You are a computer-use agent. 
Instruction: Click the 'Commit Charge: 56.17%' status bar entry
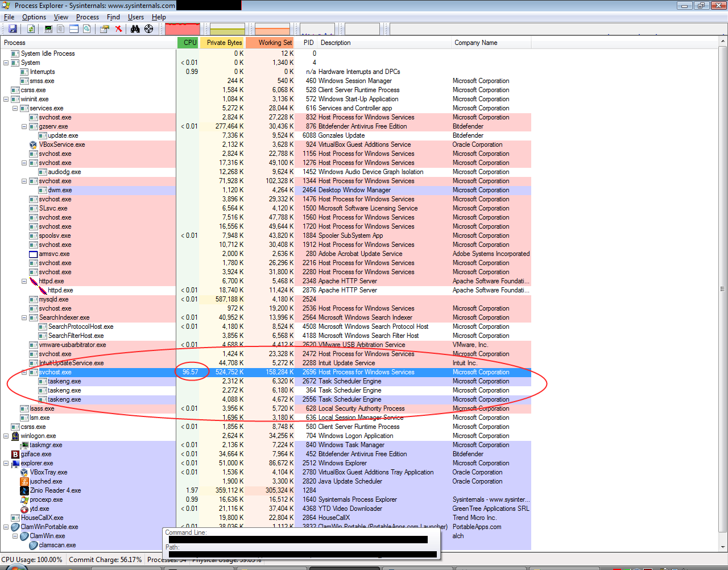pos(105,560)
